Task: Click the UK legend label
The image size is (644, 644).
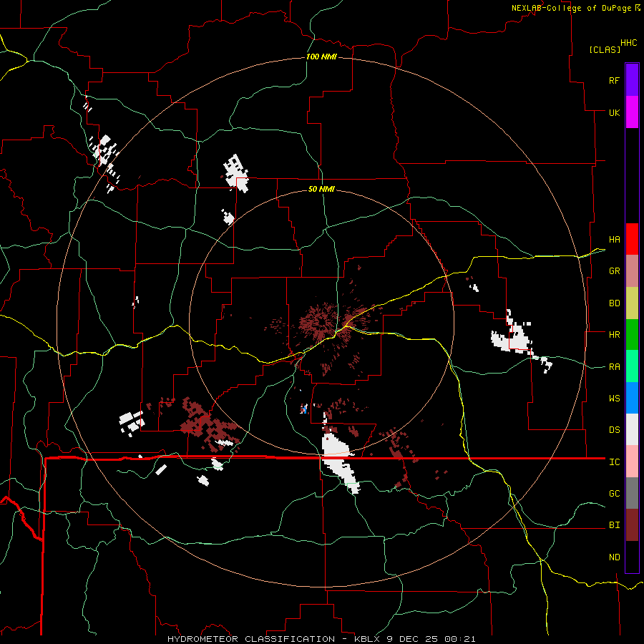Action: 614,112
